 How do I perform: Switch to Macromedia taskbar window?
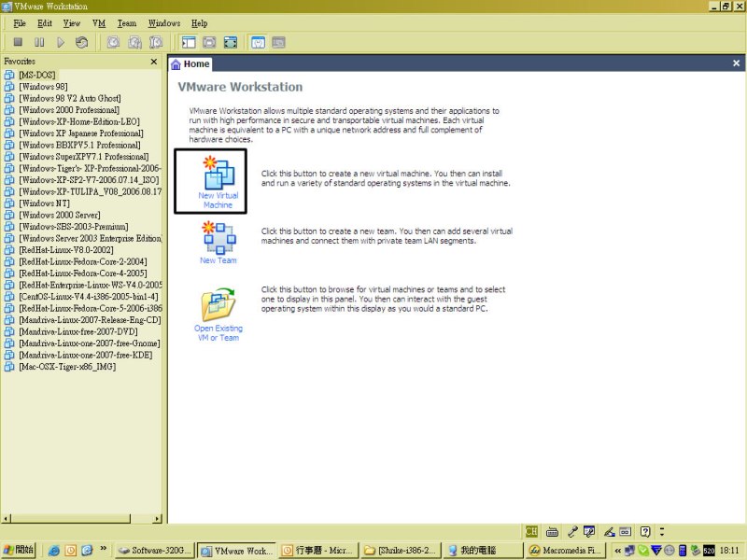[565, 551]
